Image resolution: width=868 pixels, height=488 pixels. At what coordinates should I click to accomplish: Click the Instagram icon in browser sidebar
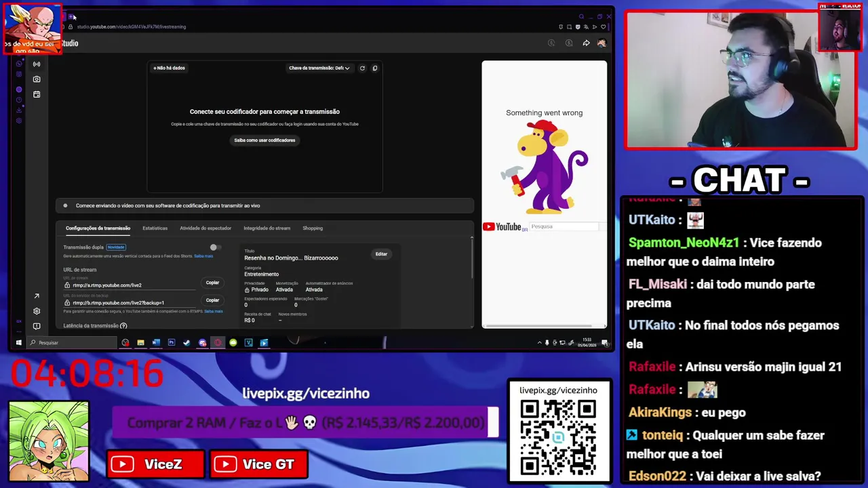point(19,74)
